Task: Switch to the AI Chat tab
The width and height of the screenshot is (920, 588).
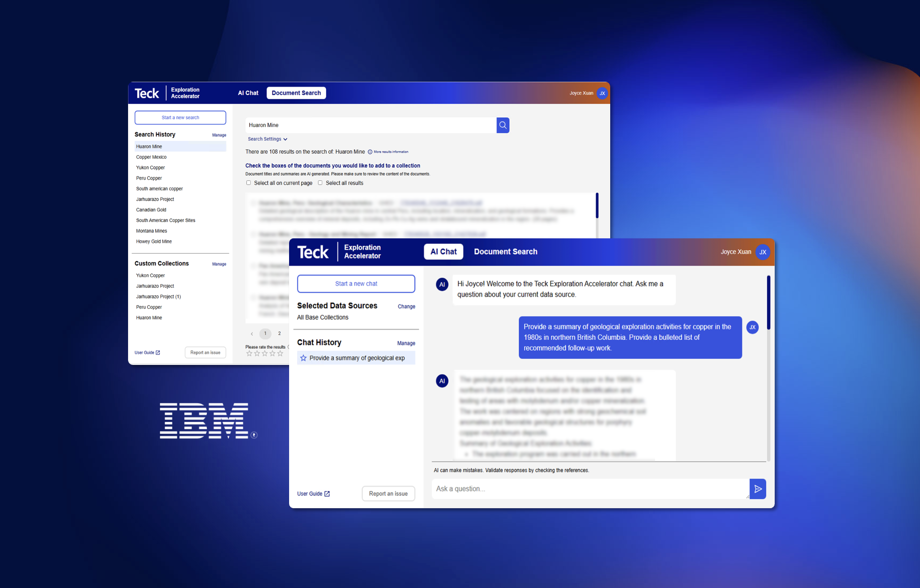Action: (443, 252)
